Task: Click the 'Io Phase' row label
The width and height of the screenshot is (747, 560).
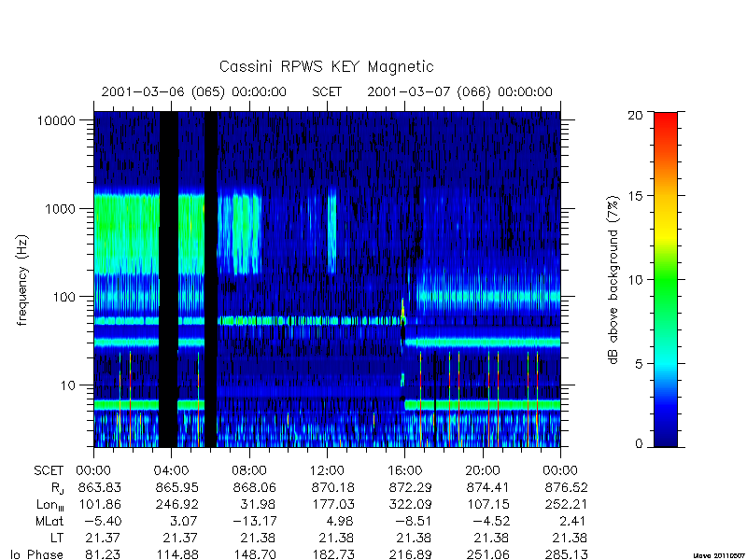Action: tap(37, 554)
